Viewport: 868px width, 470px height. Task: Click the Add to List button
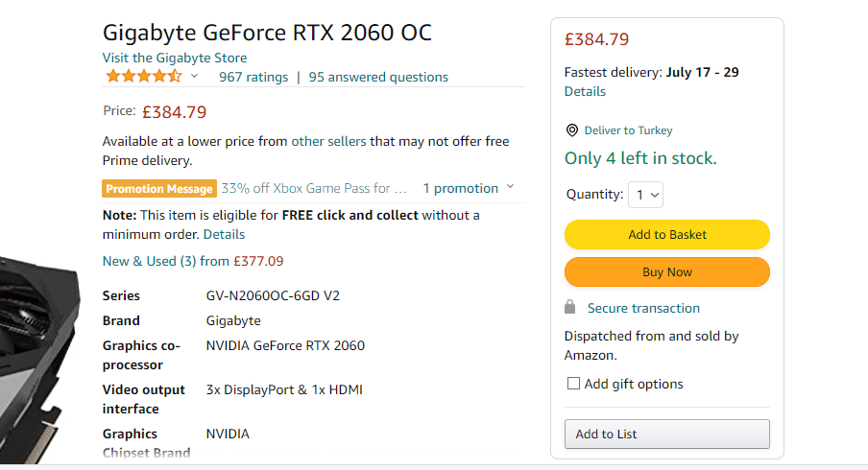[x=666, y=434]
